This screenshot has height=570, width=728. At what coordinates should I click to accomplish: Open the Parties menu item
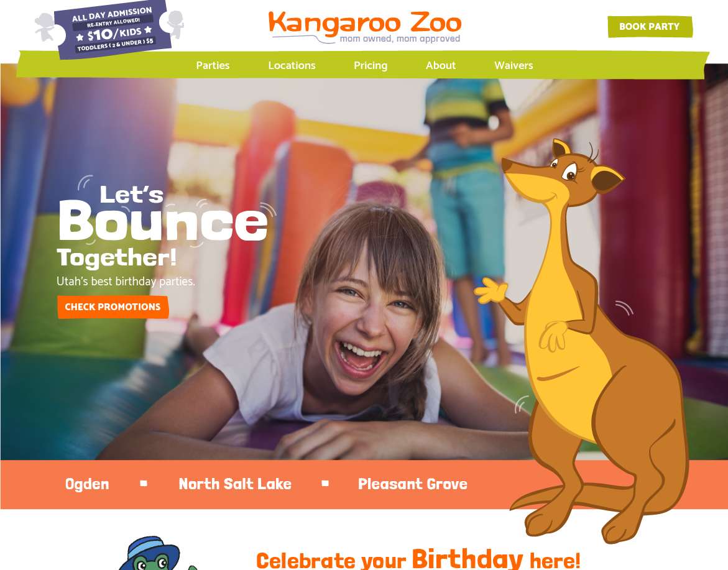tap(213, 65)
